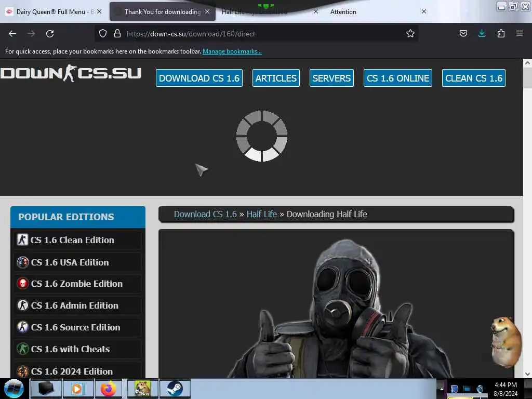Click the CS 1.6 with Cheats icon
The width and height of the screenshot is (532, 399).
point(23,349)
